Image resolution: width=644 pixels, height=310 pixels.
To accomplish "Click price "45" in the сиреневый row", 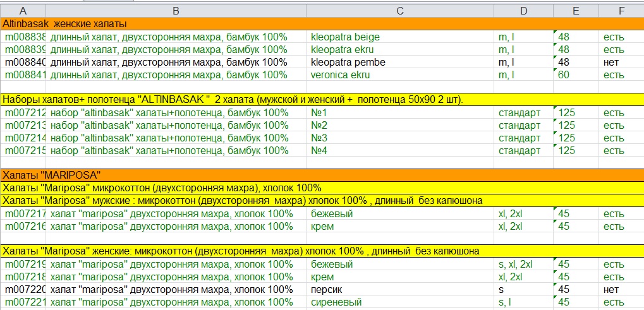I will click(x=564, y=302).
